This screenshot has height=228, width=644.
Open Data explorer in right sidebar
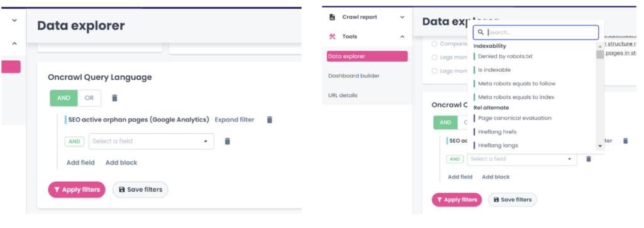[367, 56]
